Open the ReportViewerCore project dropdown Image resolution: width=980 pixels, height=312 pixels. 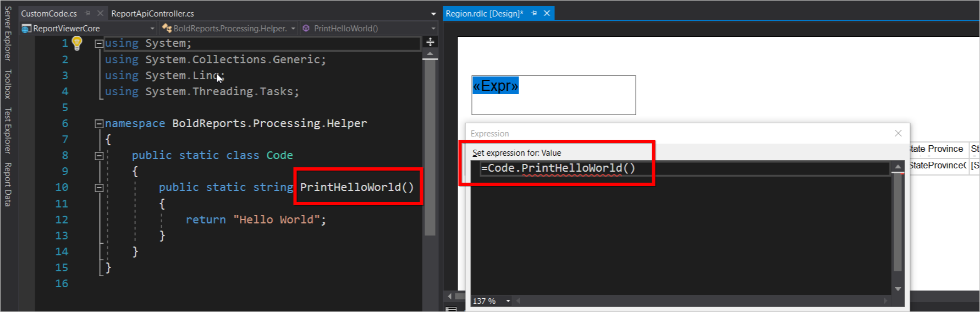pyautogui.click(x=89, y=28)
